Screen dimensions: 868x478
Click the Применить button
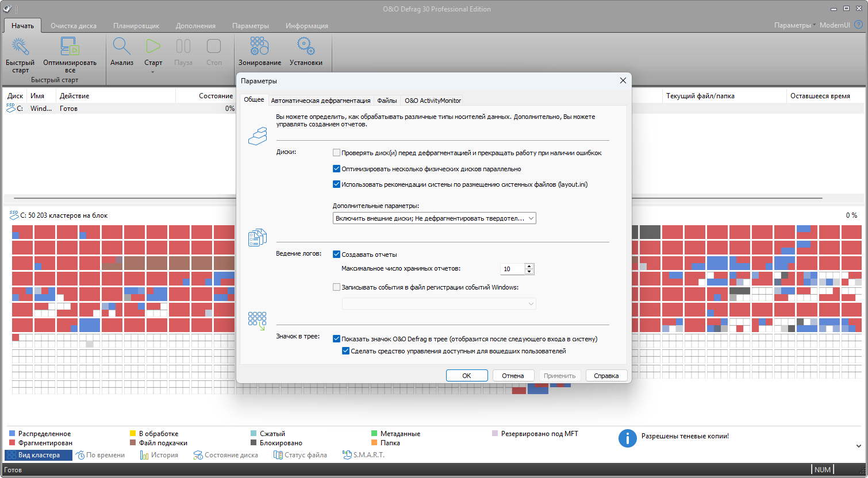[560, 376]
